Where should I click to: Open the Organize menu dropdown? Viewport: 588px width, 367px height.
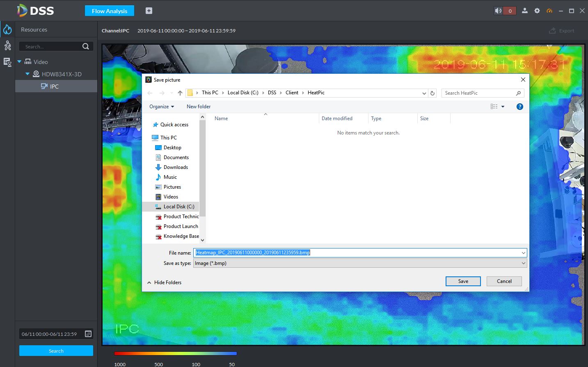(x=162, y=107)
